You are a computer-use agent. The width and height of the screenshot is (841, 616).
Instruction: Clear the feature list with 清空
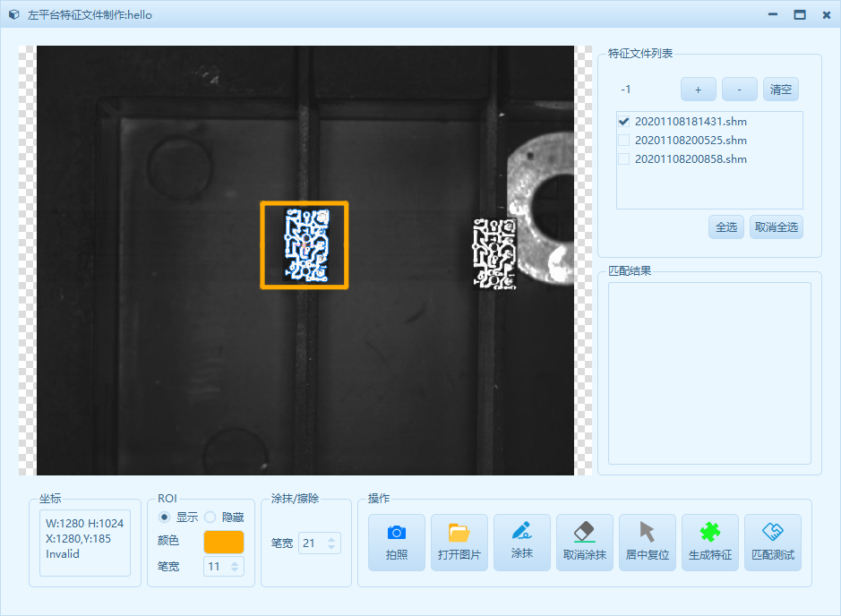point(780,89)
